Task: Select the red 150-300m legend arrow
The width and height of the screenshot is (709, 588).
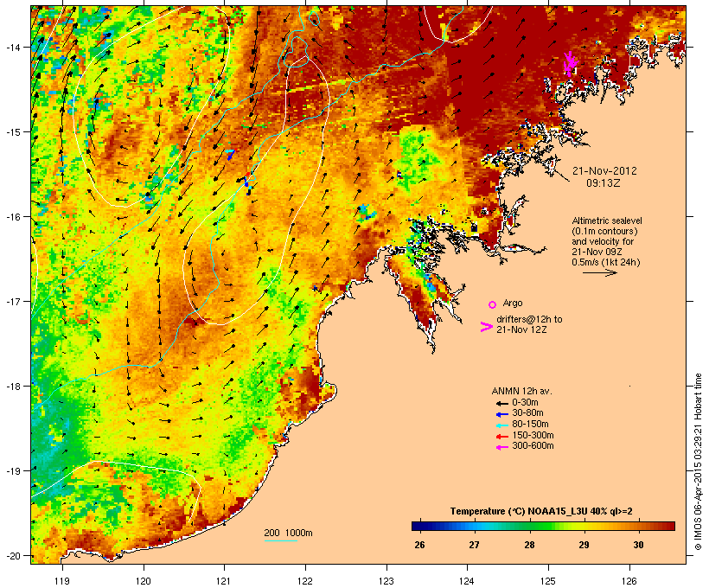Action: click(501, 437)
